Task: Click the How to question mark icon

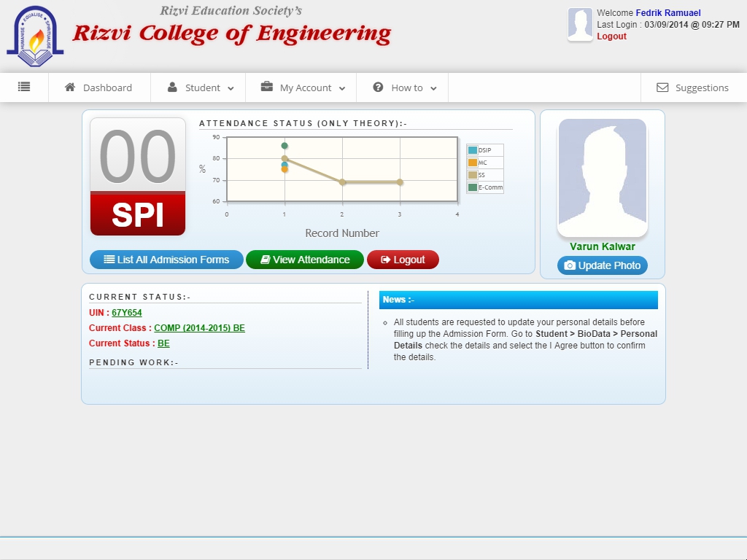Action: tap(379, 87)
